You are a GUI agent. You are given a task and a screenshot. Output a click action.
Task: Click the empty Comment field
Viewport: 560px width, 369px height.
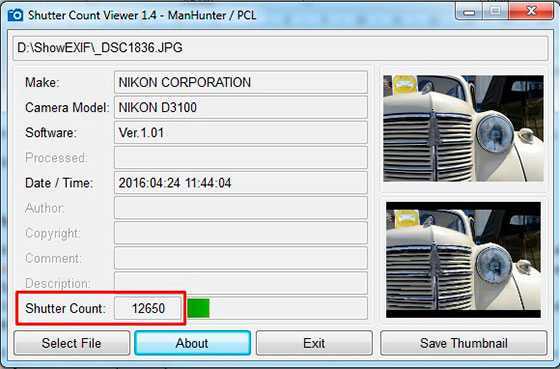241,258
